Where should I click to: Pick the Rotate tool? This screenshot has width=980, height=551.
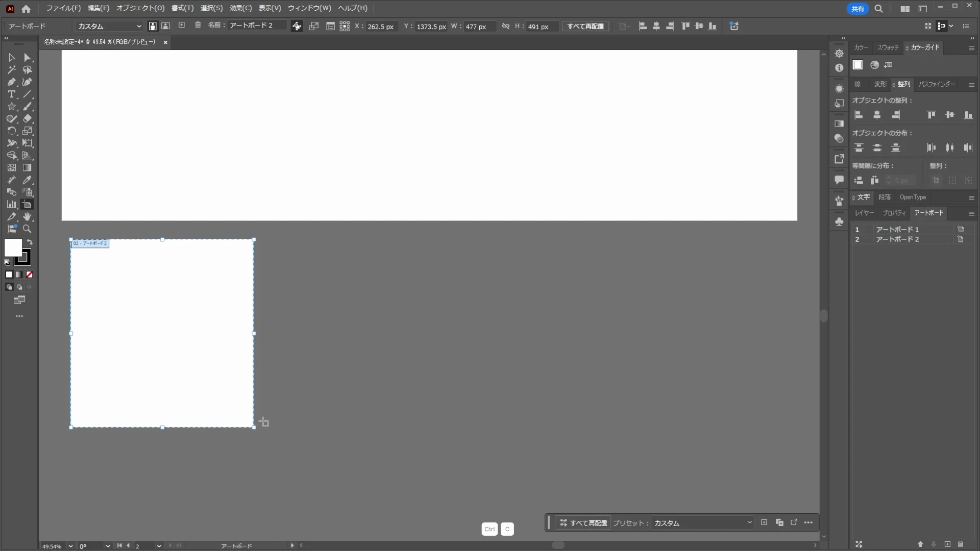point(11,131)
